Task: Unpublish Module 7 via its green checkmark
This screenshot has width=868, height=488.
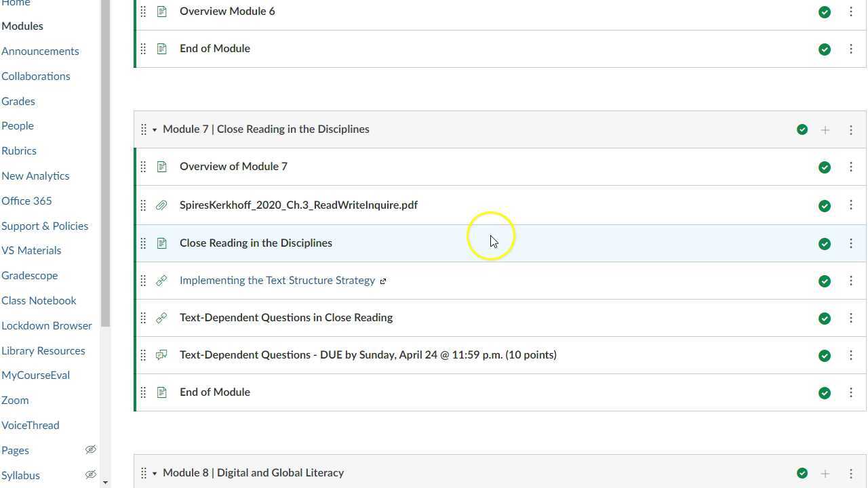Action: 802,129
